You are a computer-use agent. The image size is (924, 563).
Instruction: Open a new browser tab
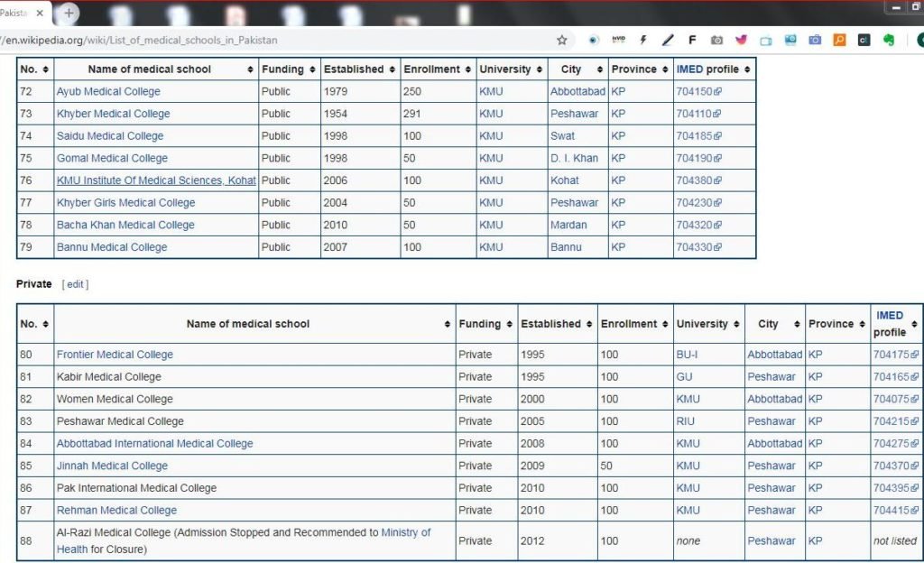coord(69,13)
